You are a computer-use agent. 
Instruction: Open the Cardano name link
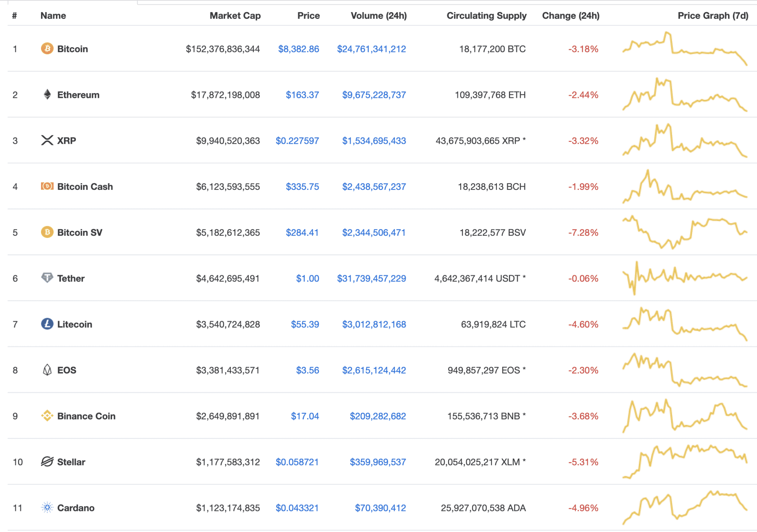(76, 508)
